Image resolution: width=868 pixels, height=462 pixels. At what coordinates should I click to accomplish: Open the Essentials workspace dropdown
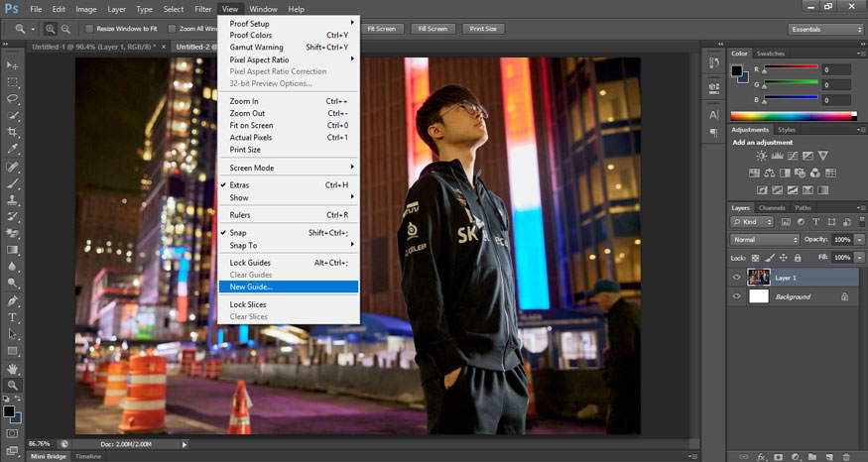point(825,29)
